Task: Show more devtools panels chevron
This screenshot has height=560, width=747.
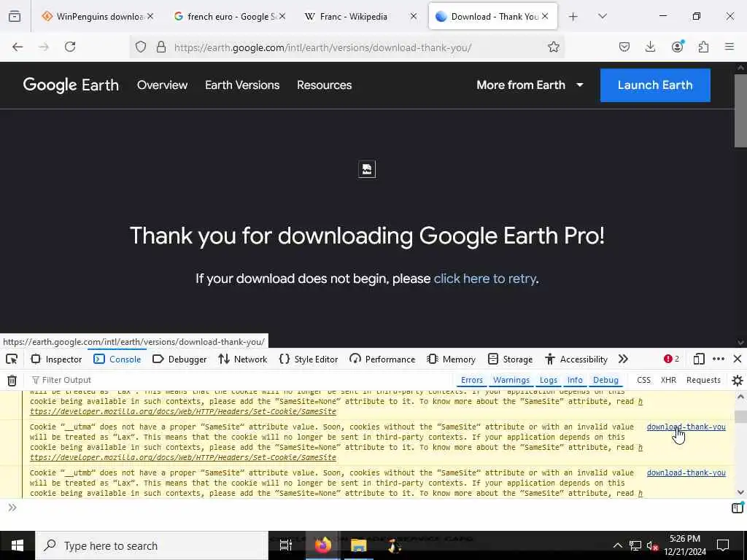Action: pos(623,359)
